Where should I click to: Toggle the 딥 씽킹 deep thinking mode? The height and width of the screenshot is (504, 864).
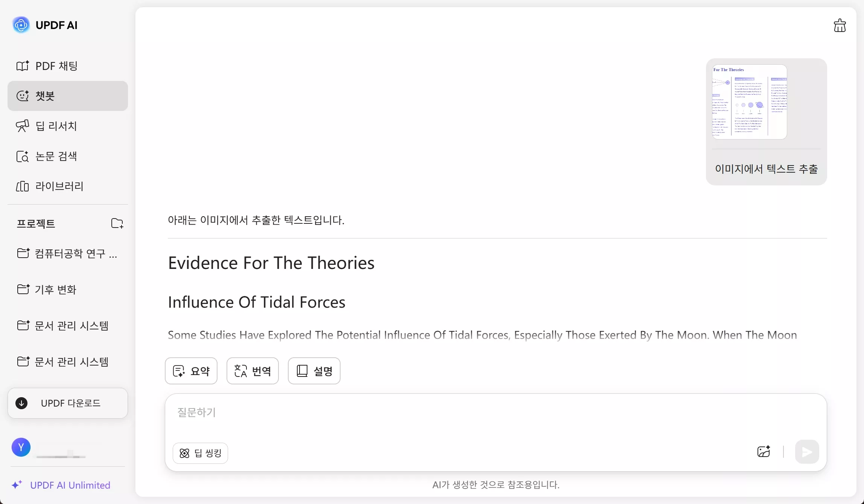[x=200, y=453]
